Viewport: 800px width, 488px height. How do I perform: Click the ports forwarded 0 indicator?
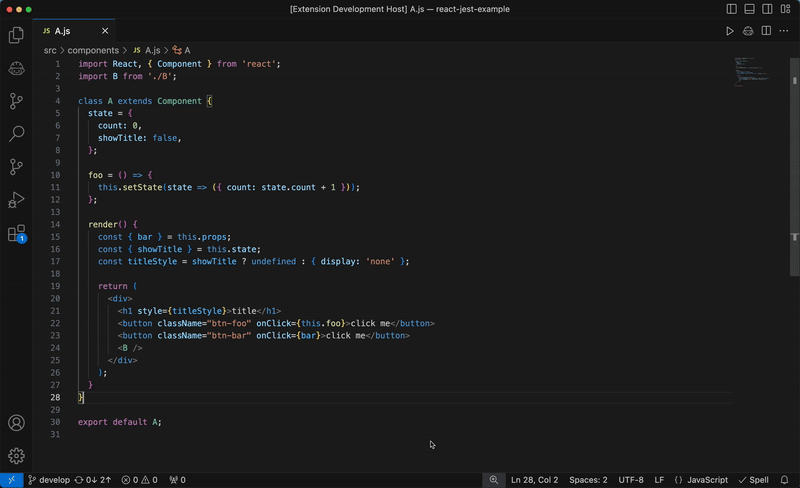[x=178, y=480]
